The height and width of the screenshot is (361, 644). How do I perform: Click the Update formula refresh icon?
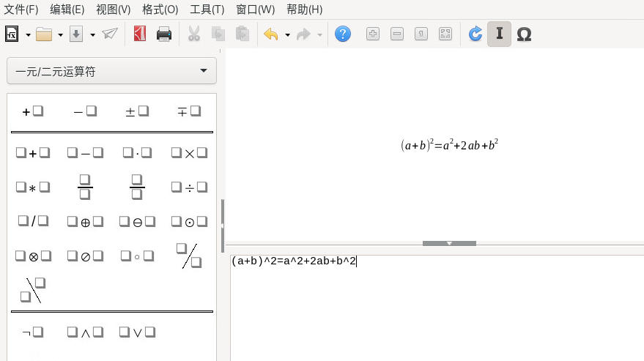(475, 34)
